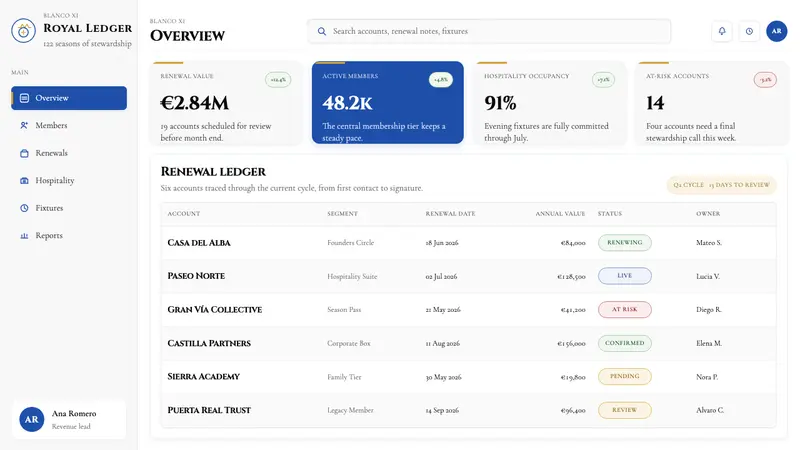
Task: Click the search magnifier icon
Action: click(x=322, y=31)
